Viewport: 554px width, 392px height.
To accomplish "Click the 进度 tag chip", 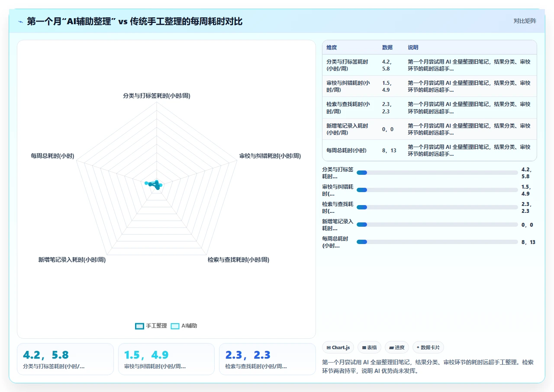I will 396,347.
